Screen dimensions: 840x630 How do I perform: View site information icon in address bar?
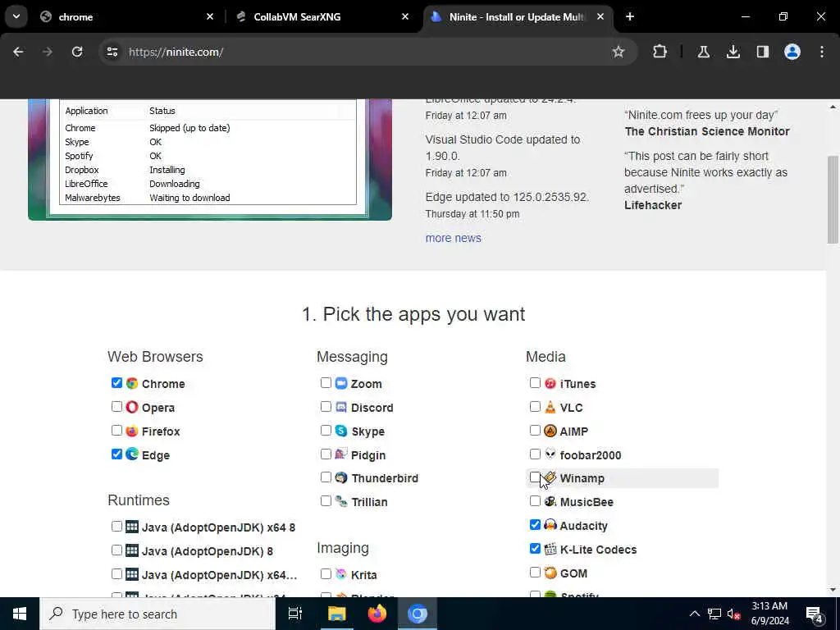[x=112, y=52]
